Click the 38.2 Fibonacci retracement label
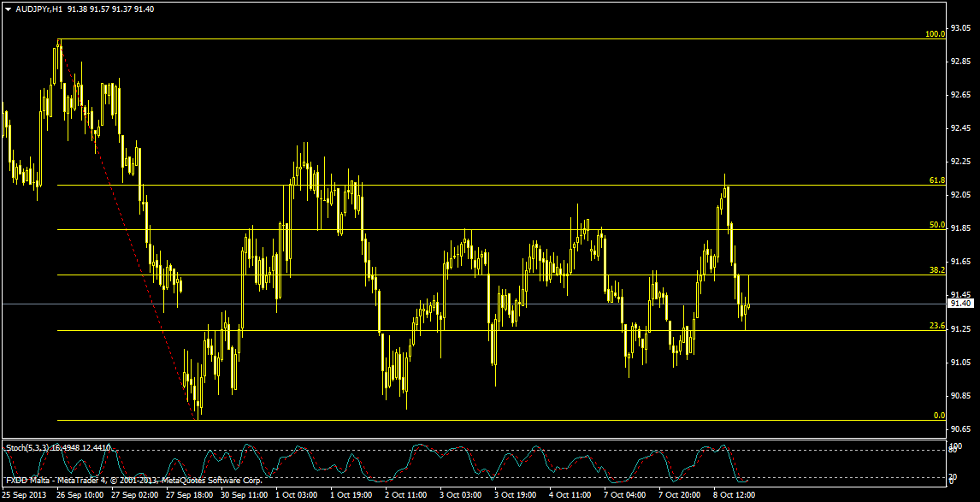This screenshot has width=980, height=502. point(936,269)
